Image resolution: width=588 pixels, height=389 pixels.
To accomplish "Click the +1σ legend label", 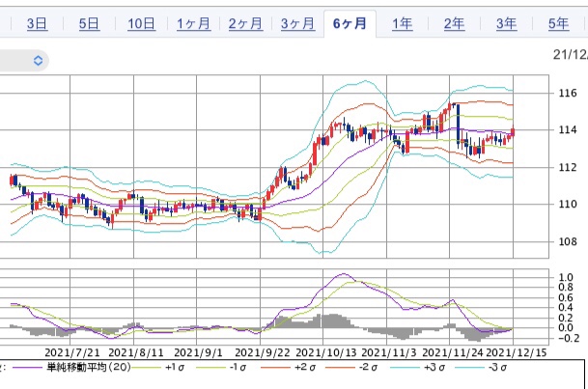I will pos(175,367).
